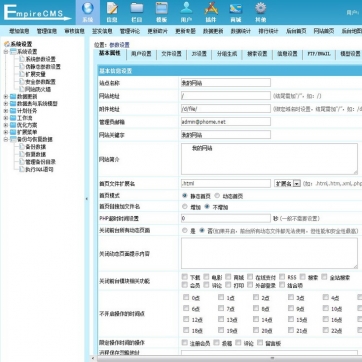
Task: Select 静态首页 radio option
Action: pyautogui.click(x=185, y=196)
